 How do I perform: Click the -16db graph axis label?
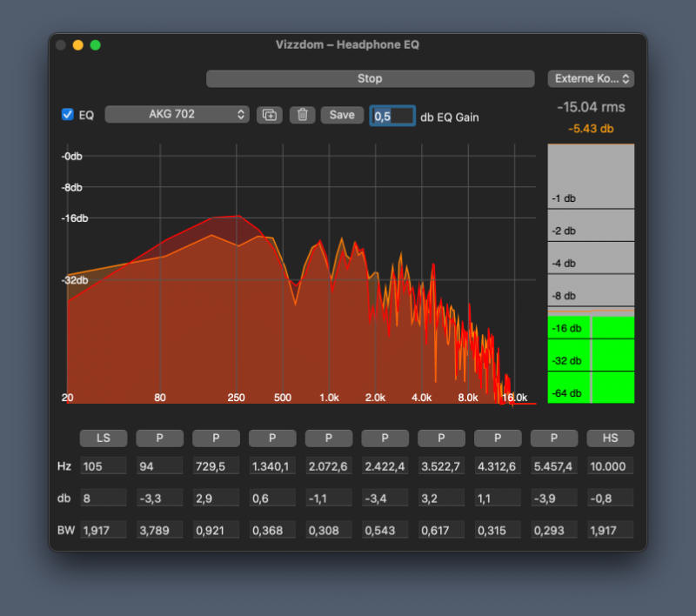point(75,218)
